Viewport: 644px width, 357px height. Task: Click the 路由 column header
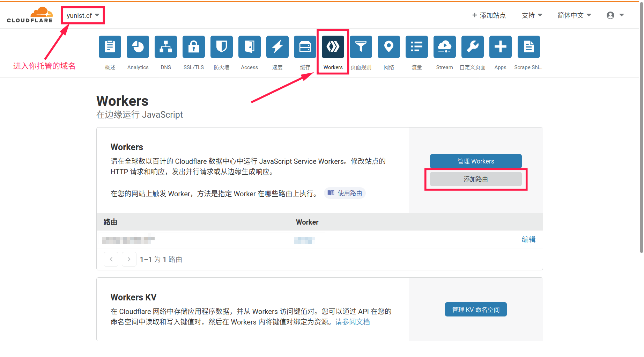click(x=110, y=222)
